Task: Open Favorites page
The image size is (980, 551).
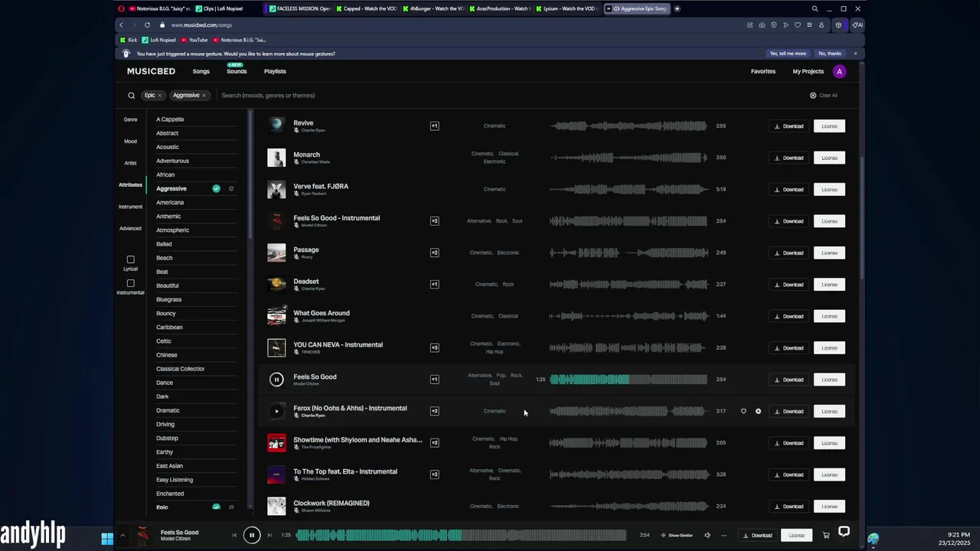Action: (763, 71)
